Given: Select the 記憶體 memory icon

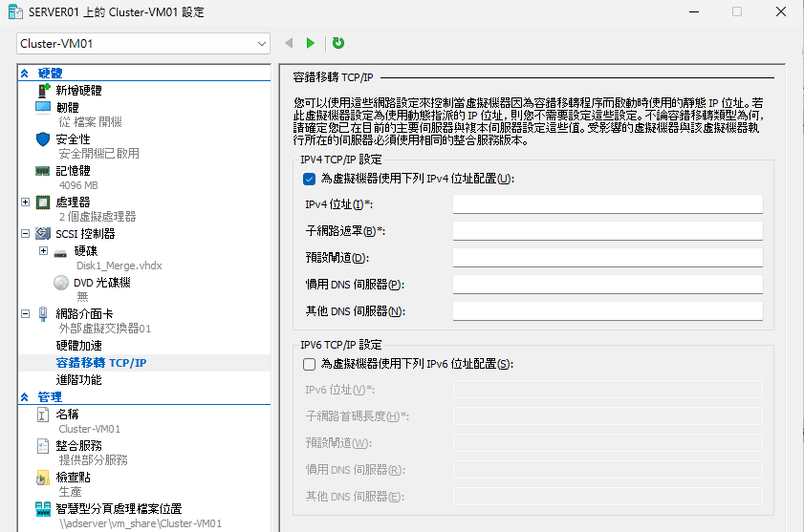Looking at the screenshot, I should pyautogui.click(x=42, y=170).
